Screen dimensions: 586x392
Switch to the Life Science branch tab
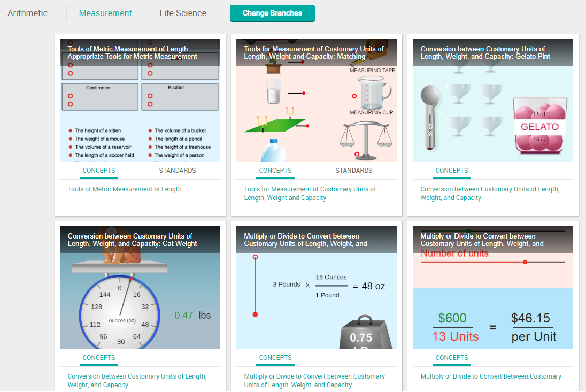pos(182,13)
